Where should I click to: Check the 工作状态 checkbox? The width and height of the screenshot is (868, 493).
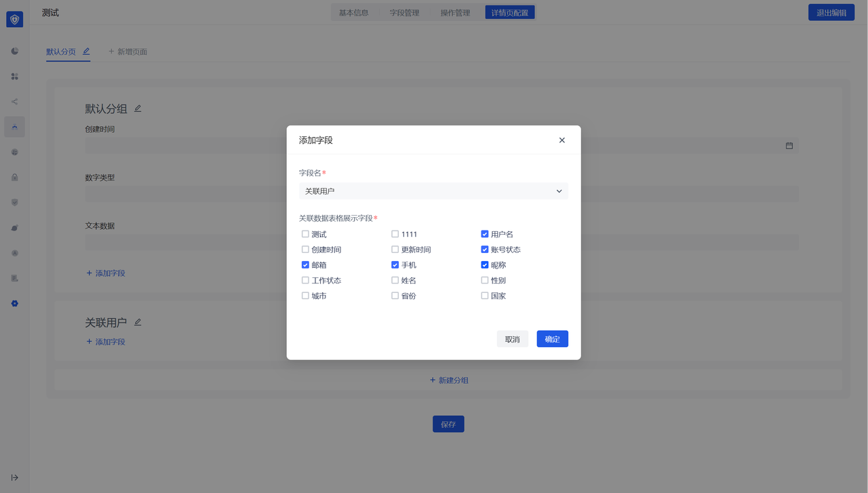(305, 280)
